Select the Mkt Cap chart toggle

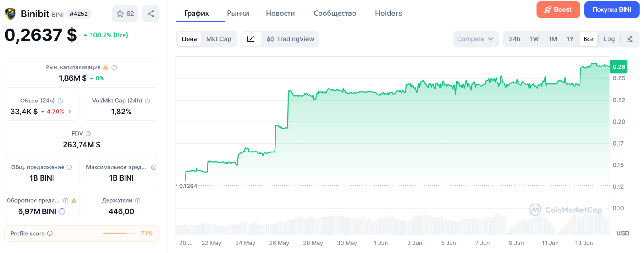(x=219, y=39)
